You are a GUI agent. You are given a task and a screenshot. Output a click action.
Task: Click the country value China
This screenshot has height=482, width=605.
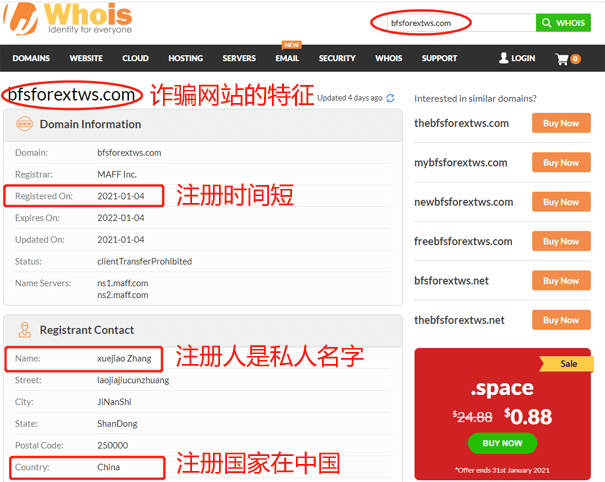click(x=108, y=467)
